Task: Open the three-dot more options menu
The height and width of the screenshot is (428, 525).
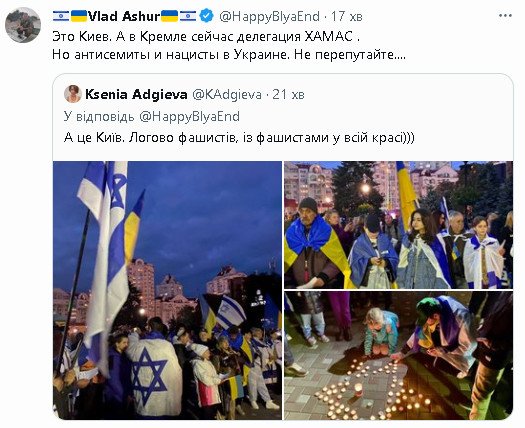Action: pos(505,16)
